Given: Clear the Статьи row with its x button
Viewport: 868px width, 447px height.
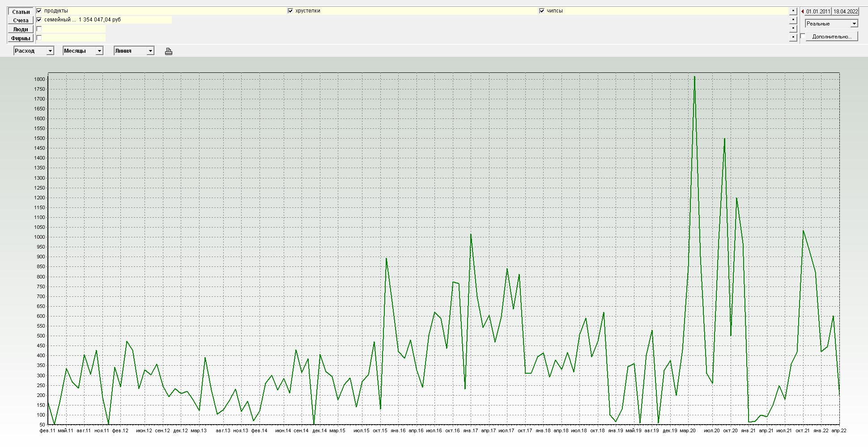Looking at the screenshot, I should pyautogui.click(x=793, y=11).
